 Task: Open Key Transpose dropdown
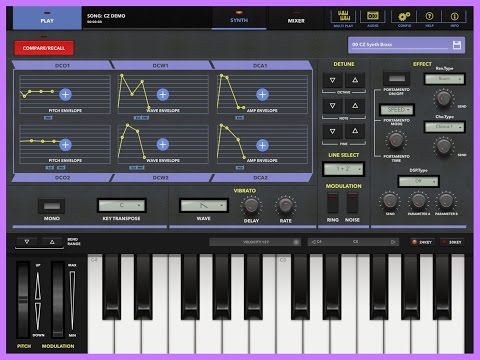coord(122,206)
